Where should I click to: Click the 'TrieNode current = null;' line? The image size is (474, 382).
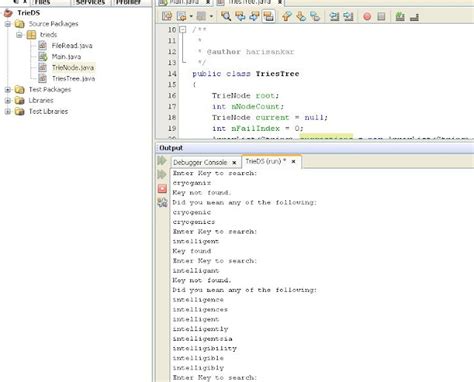(x=270, y=118)
